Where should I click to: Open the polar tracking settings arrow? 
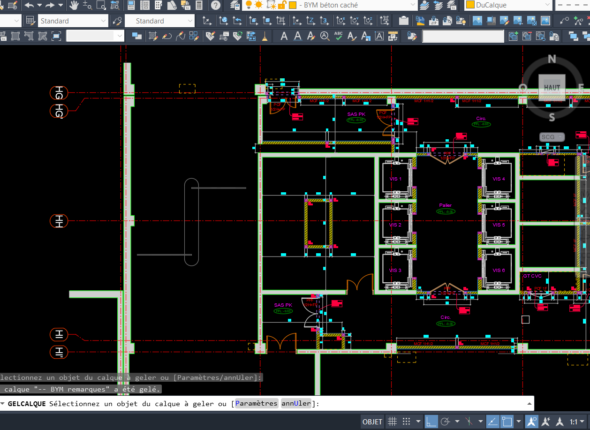click(457, 422)
